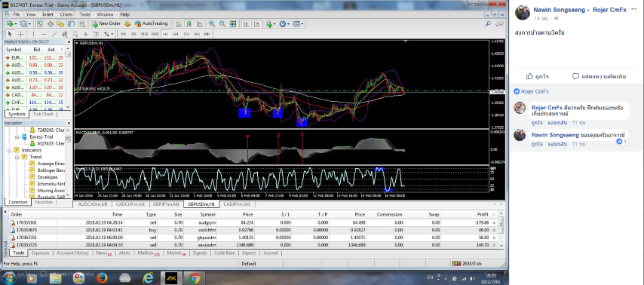Screen dimensions: 644x285
Task: Select the Fibonacci Retracement tool
Action: [75, 34]
